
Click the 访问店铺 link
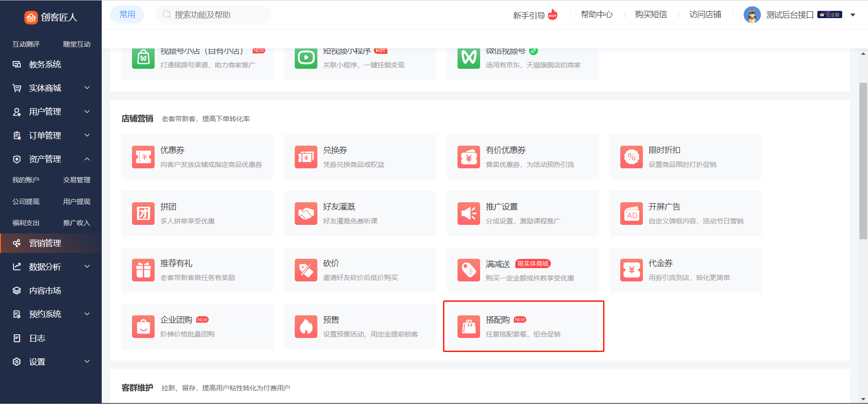pos(705,14)
